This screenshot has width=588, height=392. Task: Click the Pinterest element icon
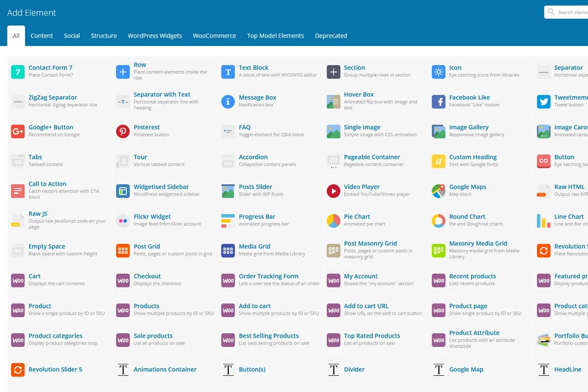[123, 131]
